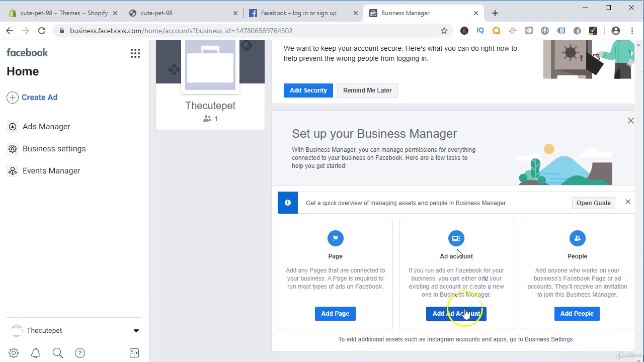This screenshot has width=644, height=362.
Task: Click the orange extension icon
Action: coord(497,31)
